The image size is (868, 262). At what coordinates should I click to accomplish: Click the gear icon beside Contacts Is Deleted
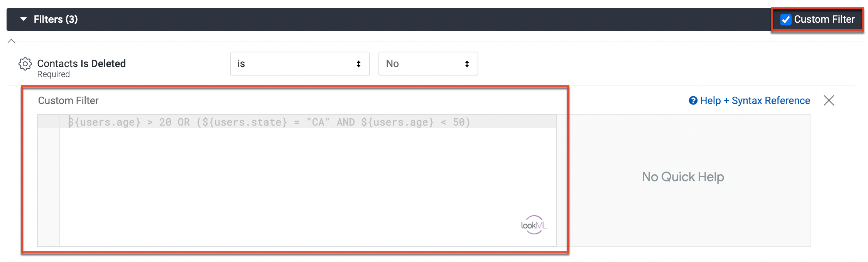[x=25, y=64]
